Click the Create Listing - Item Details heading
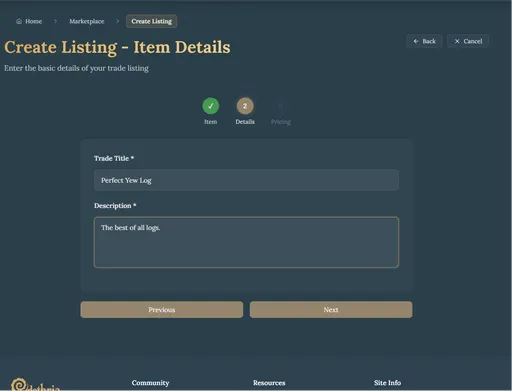Image resolution: width=512 pixels, height=391 pixels. [x=117, y=47]
